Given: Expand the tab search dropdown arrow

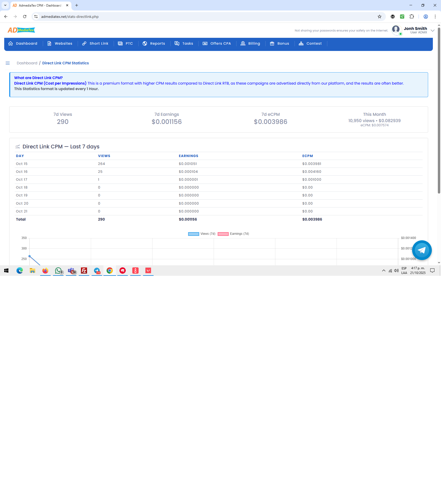Looking at the screenshot, I should 5,5.
